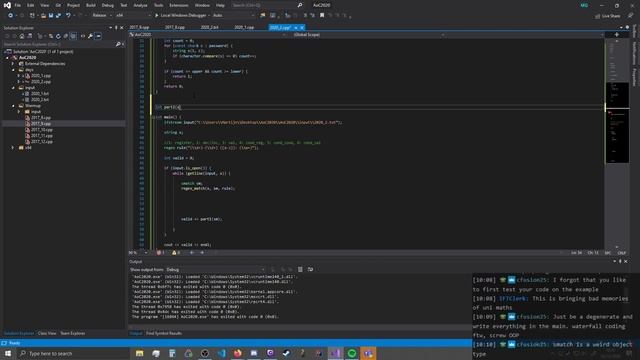This screenshot has width=640, height=360.
Task: Open the Auto debug target dropdown
Action: [x=233, y=16]
